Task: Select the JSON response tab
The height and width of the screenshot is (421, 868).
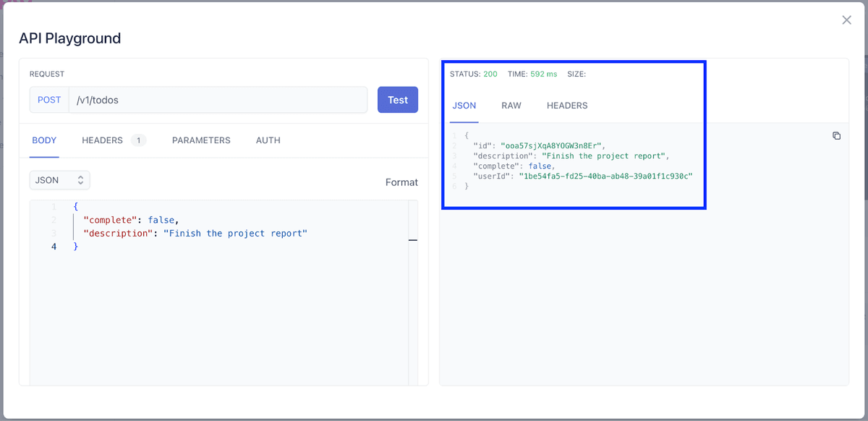Action: (464, 105)
